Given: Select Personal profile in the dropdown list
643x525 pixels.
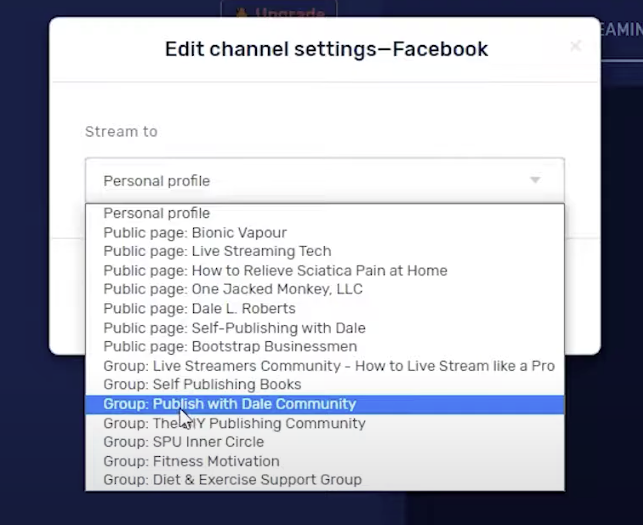Looking at the screenshot, I should 325,213.
